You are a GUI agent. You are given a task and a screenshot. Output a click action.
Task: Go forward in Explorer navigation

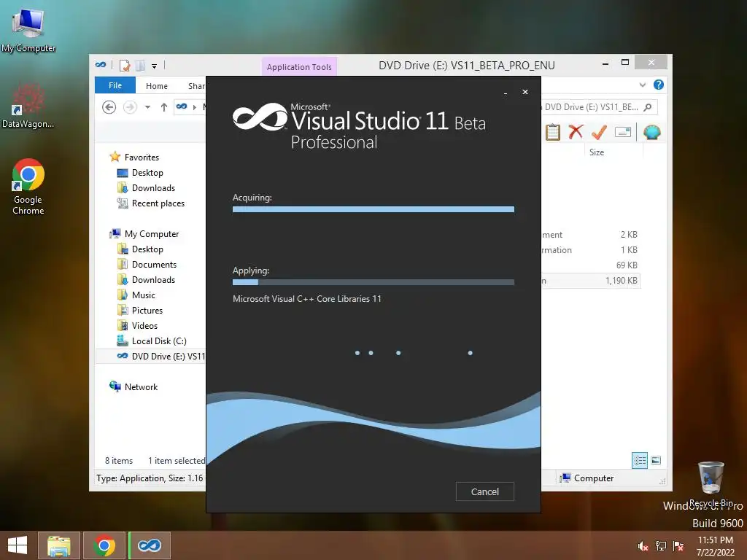[x=130, y=107]
